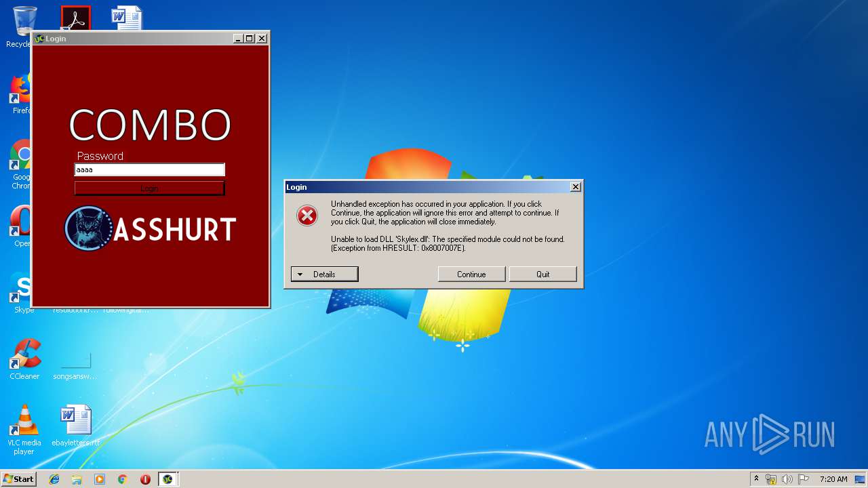868x488 pixels.
Task: Open the Adobe Acrobat desktop icon
Action: point(75,18)
